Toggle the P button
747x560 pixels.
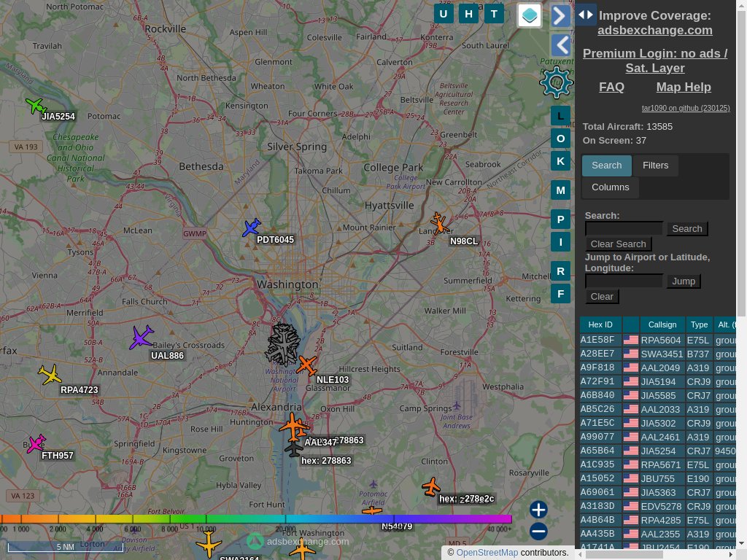pyautogui.click(x=561, y=219)
